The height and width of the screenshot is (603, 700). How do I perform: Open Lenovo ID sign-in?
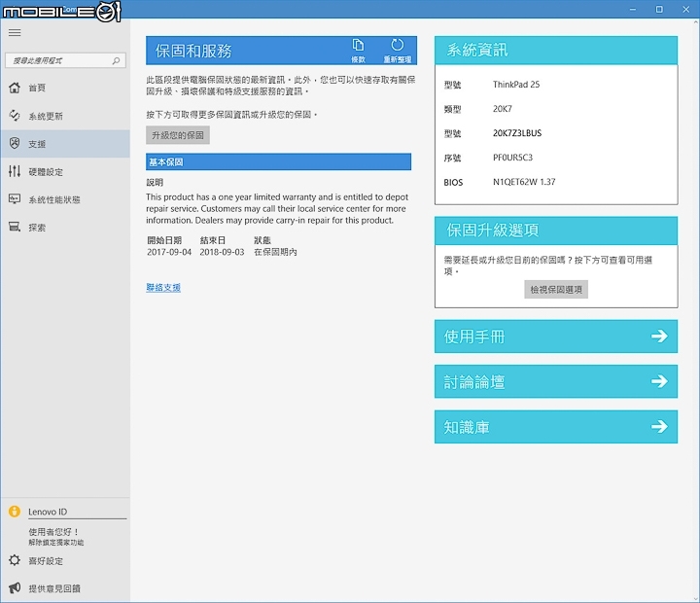point(48,512)
